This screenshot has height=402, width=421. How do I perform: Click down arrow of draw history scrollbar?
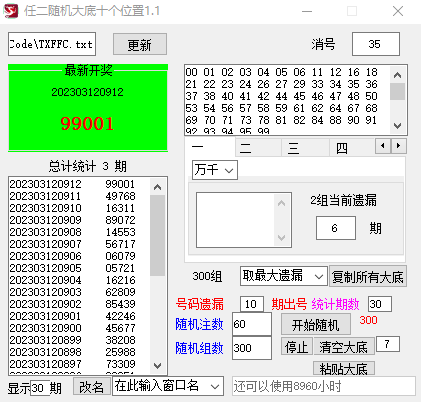[158, 366]
